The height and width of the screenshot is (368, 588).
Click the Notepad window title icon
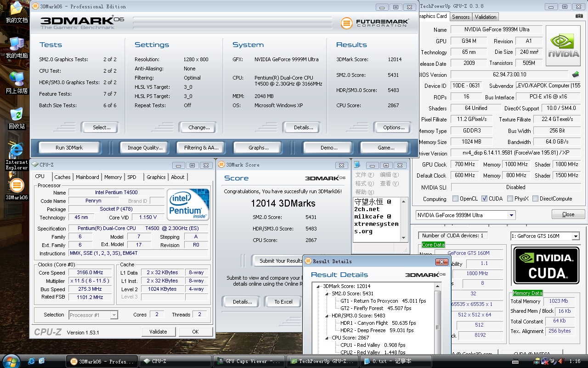click(x=357, y=164)
